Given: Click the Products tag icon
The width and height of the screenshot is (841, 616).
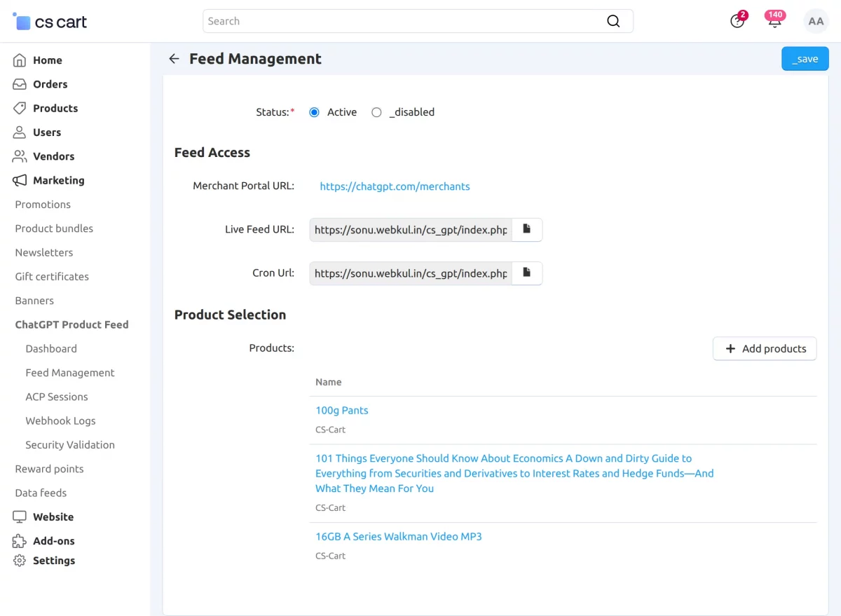Looking at the screenshot, I should coord(20,108).
